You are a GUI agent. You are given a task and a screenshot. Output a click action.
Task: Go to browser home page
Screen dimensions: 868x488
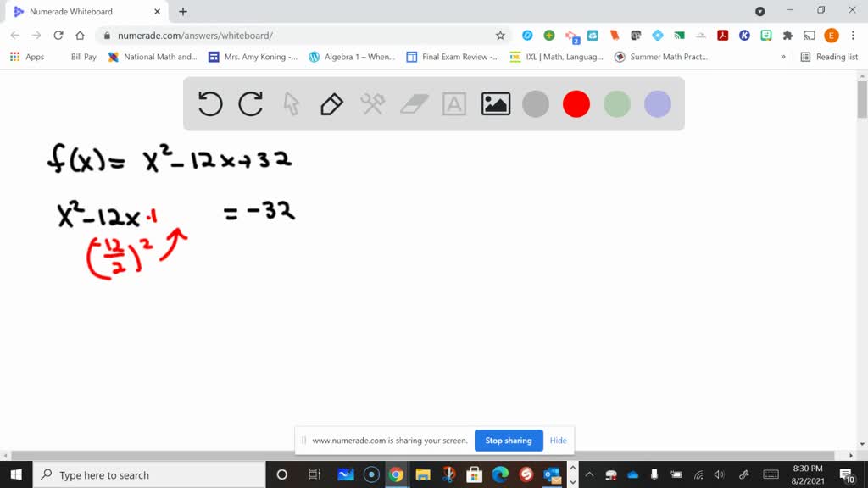coord(80,36)
